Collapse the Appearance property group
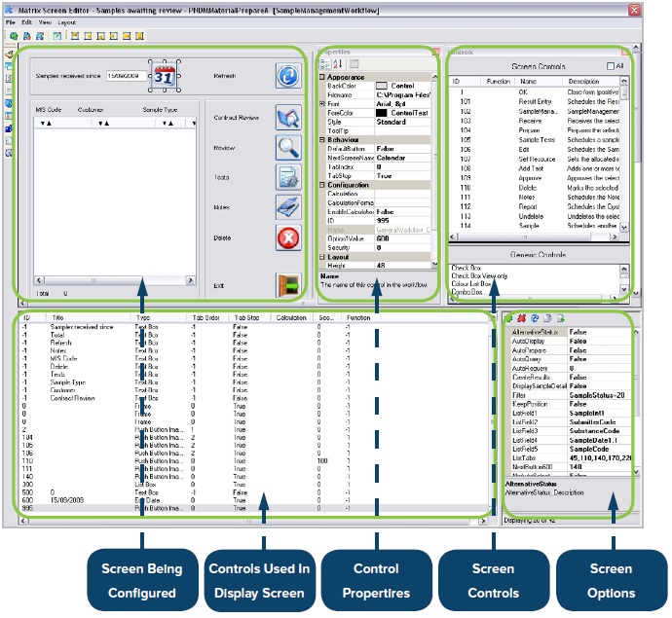Viewport: 672px width, 618px height. coord(321,78)
